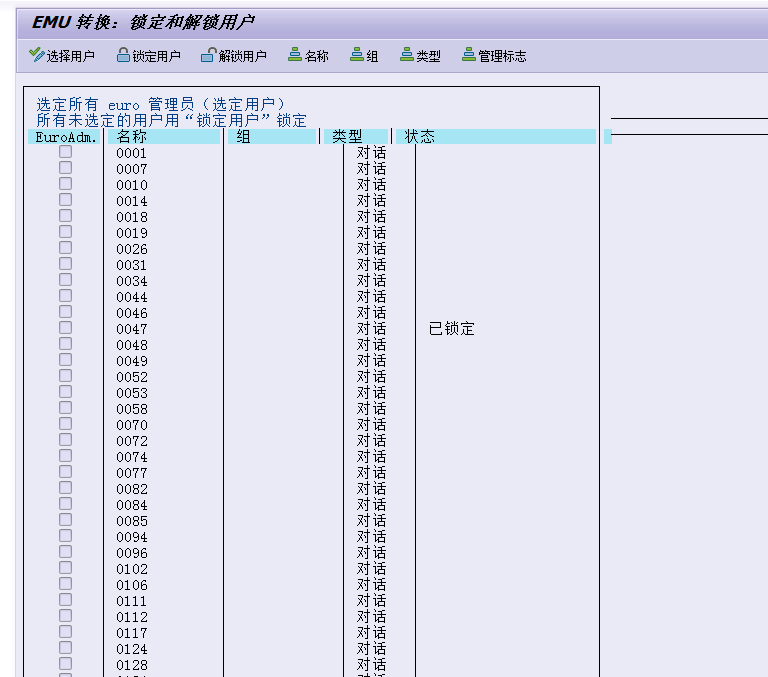The image size is (768, 677).
Task: Sort by 管理标志 toolbar button
Action: [x=494, y=55]
